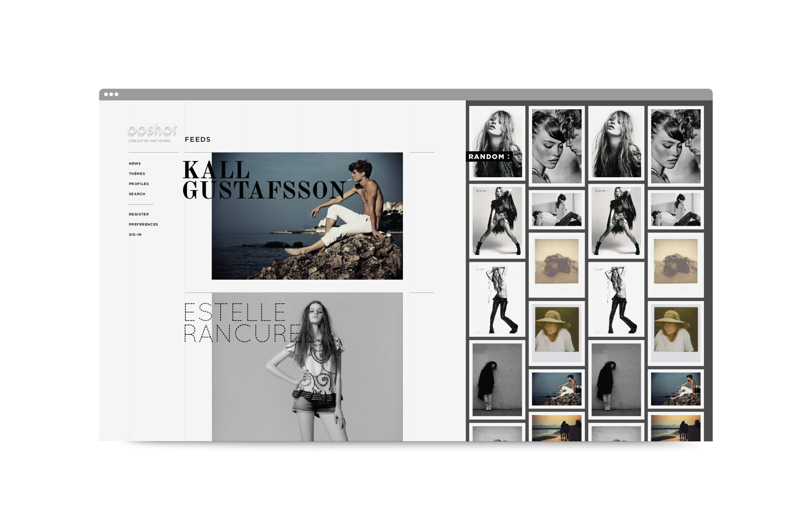
Task: Open third-column thumbnail of model in sequined trousers
Action: point(616,299)
